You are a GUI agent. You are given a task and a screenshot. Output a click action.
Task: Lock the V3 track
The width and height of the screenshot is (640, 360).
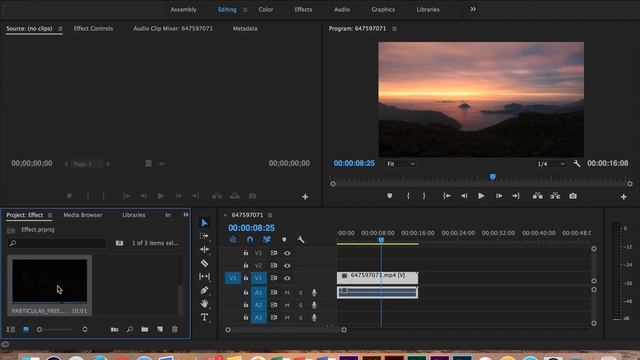coord(246,253)
